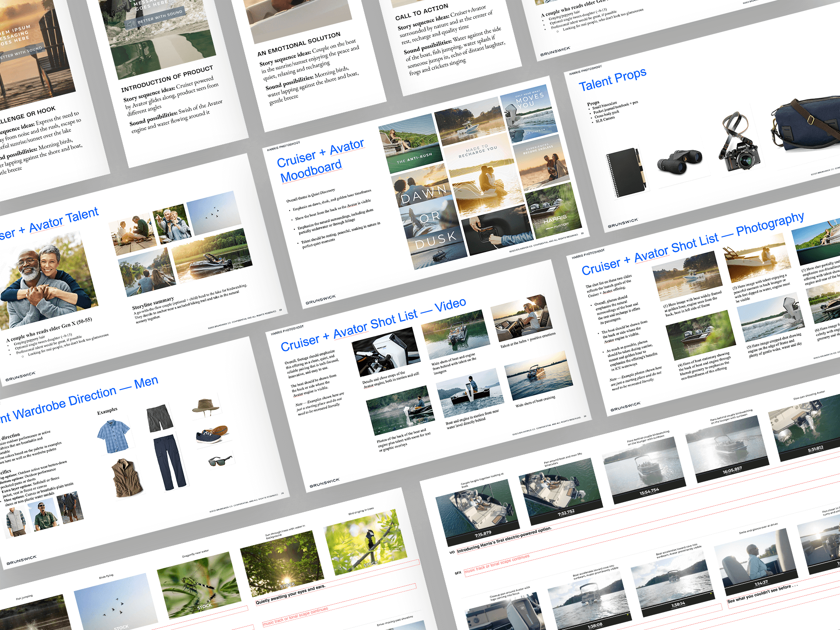This screenshot has height=630, width=840.
Task: Click the Brunswick logo on Talent Props slide
Action: [x=623, y=223]
